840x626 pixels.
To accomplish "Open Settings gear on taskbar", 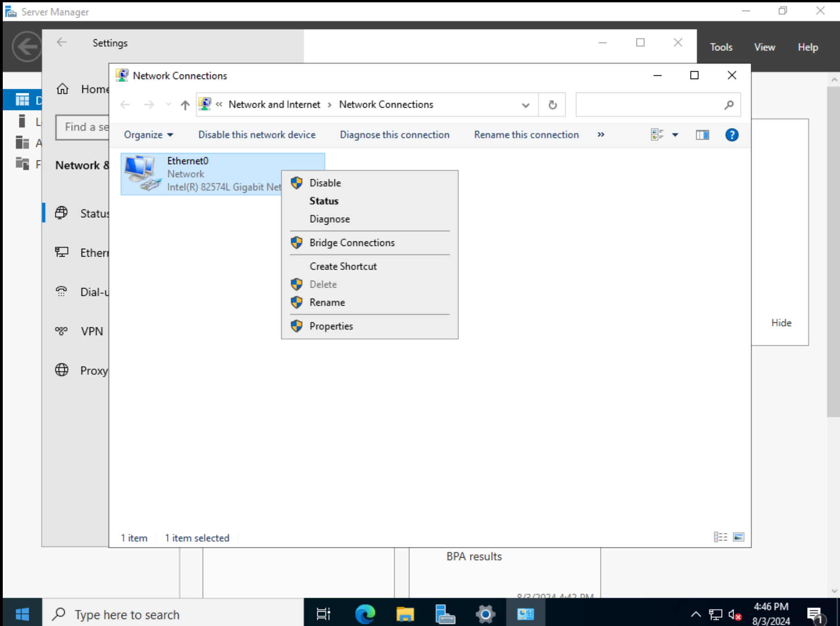I will coord(486,614).
